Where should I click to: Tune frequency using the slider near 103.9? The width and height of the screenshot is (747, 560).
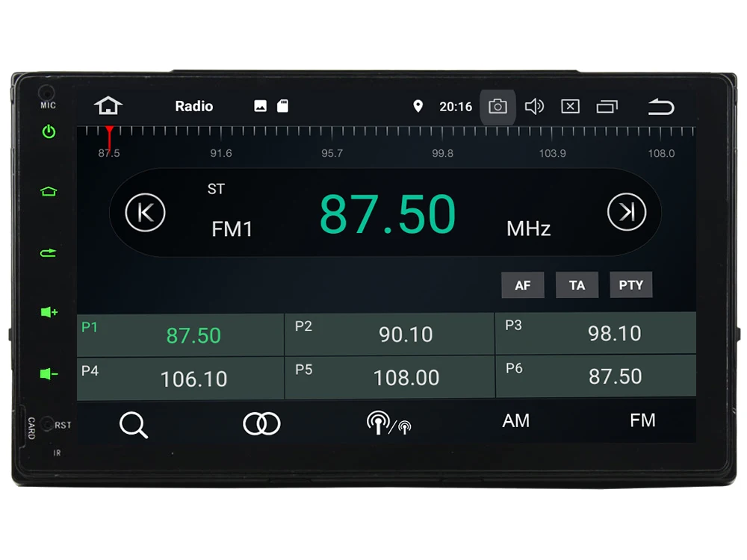[x=552, y=138]
